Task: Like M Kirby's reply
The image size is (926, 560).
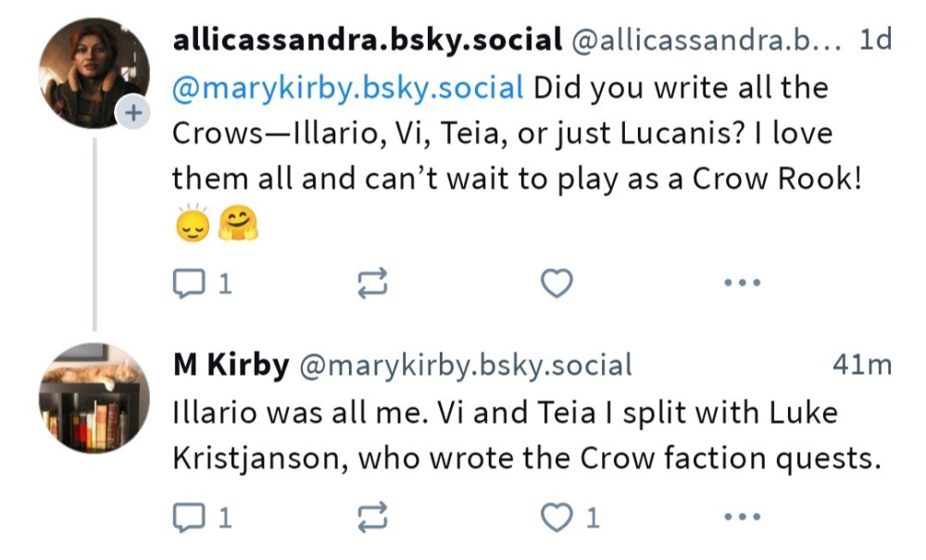Action: click(557, 517)
